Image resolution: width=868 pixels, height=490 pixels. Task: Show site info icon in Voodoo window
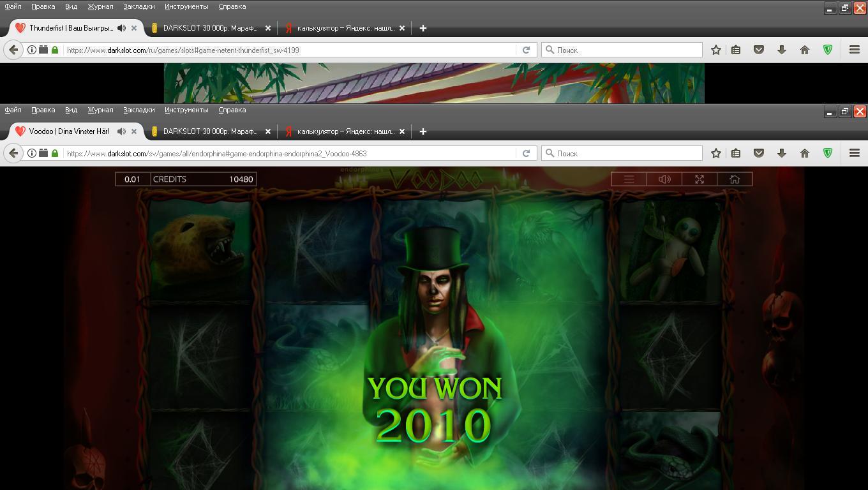coord(31,153)
